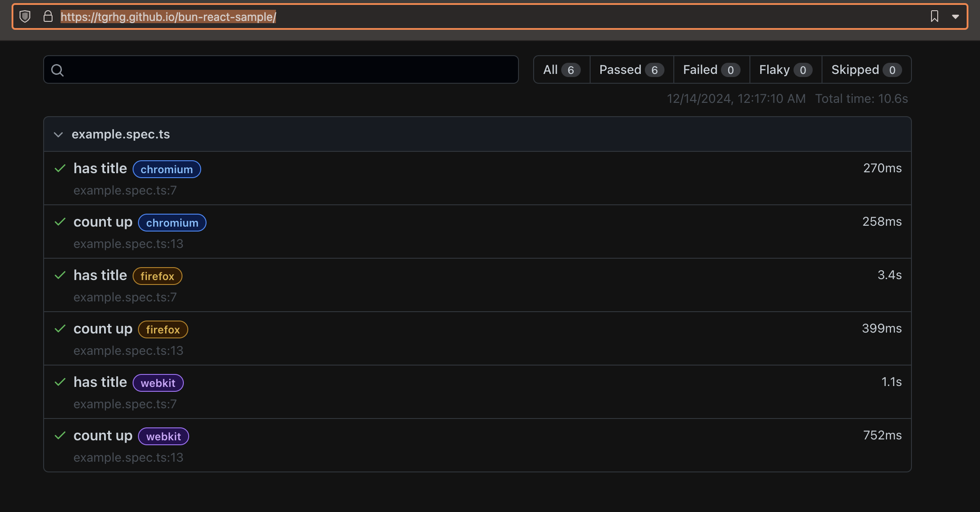This screenshot has height=512, width=980.
Task: Click the green checkmark next to first has title test
Action: [61, 168]
